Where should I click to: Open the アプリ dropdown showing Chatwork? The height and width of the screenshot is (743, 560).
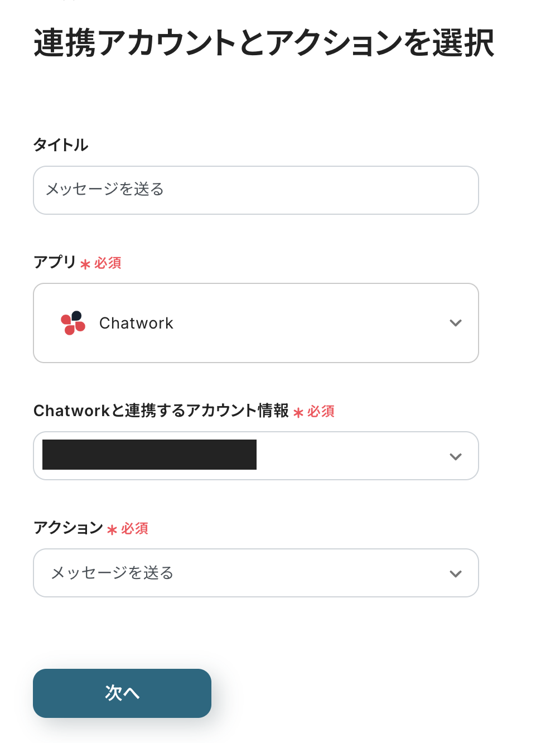pos(256,323)
